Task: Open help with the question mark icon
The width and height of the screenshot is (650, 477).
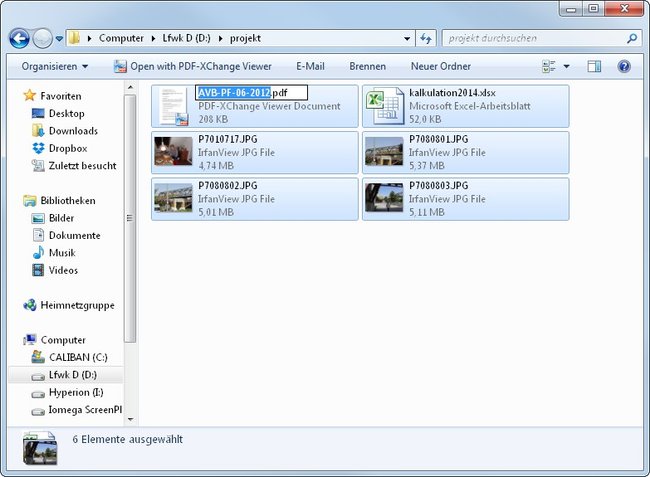Action: pyautogui.click(x=624, y=66)
